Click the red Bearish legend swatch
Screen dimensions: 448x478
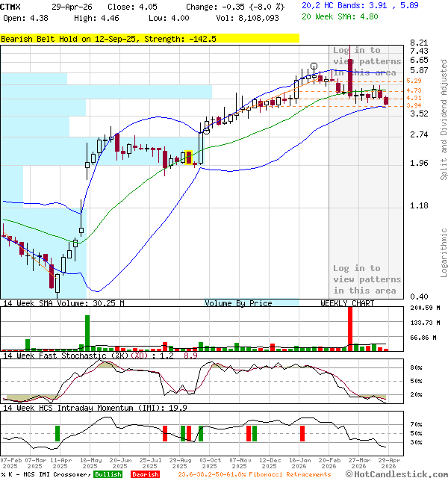(145, 474)
